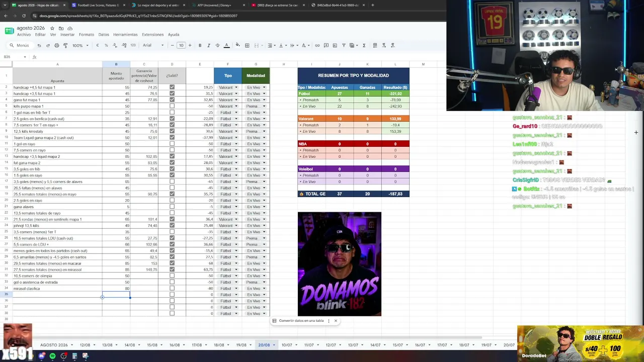Open the zoom level 100% dropdown
644x362 pixels.
coord(80,45)
